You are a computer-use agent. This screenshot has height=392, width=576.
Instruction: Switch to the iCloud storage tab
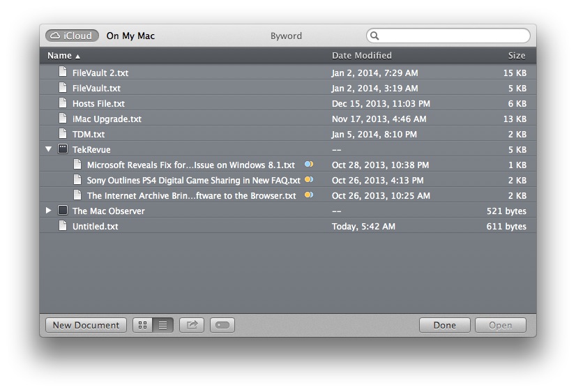pyautogui.click(x=72, y=36)
